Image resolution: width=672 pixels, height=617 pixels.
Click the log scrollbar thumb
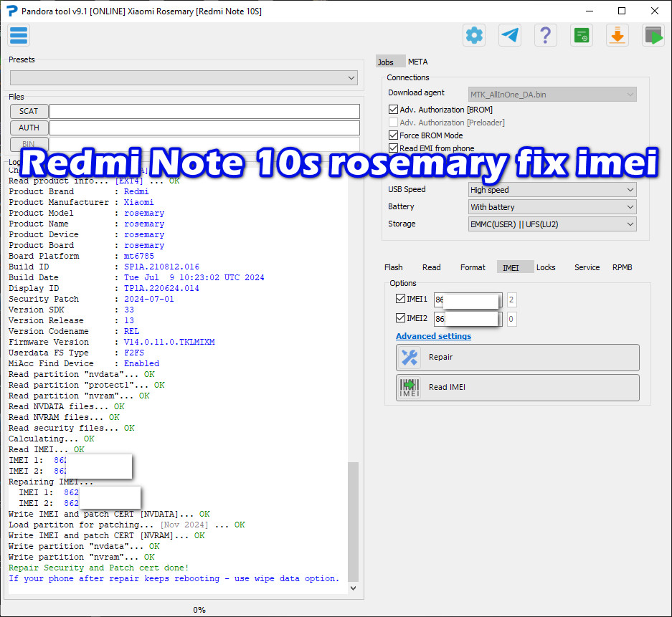(353, 522)
